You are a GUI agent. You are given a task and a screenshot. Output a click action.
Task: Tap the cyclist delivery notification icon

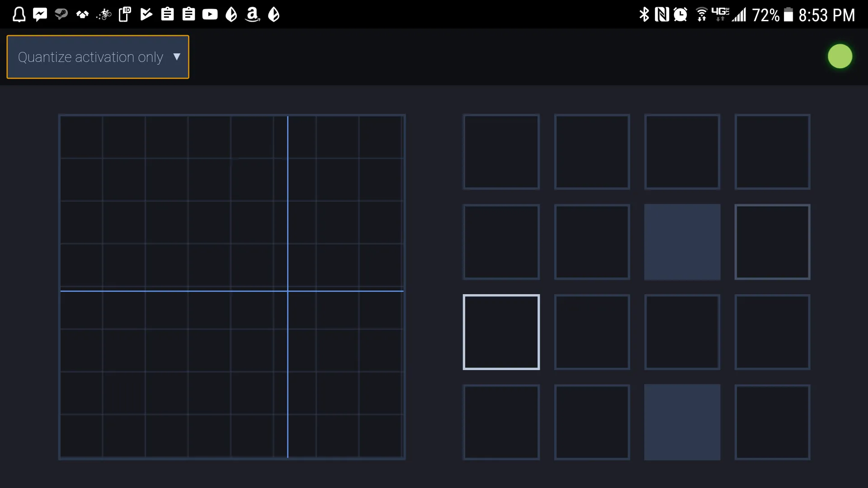[x=104, y=14]
